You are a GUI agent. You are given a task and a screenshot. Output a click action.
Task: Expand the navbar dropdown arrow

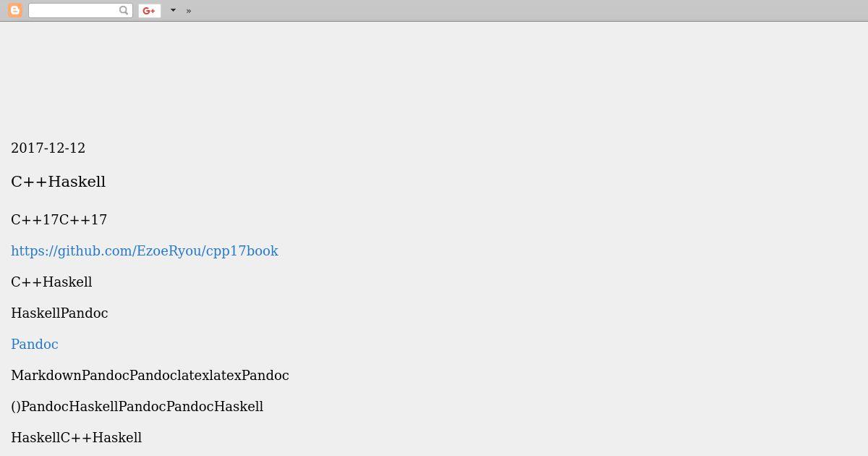point(173,10)
